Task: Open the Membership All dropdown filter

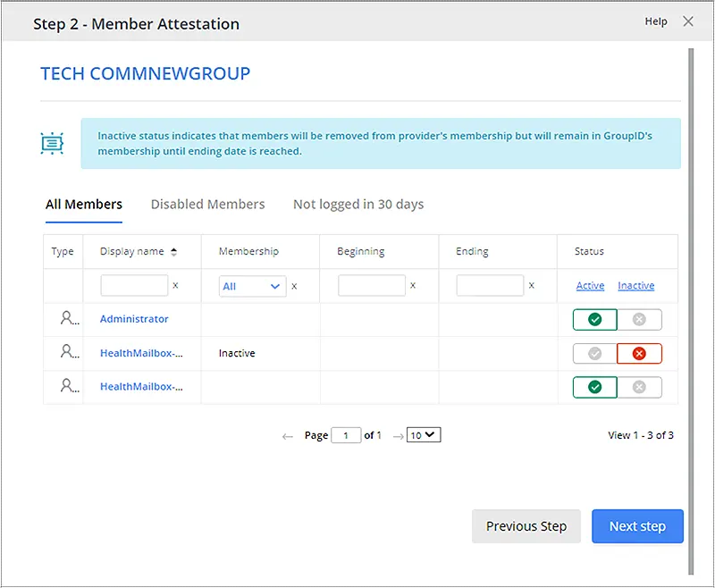Action: pos(252,286)
